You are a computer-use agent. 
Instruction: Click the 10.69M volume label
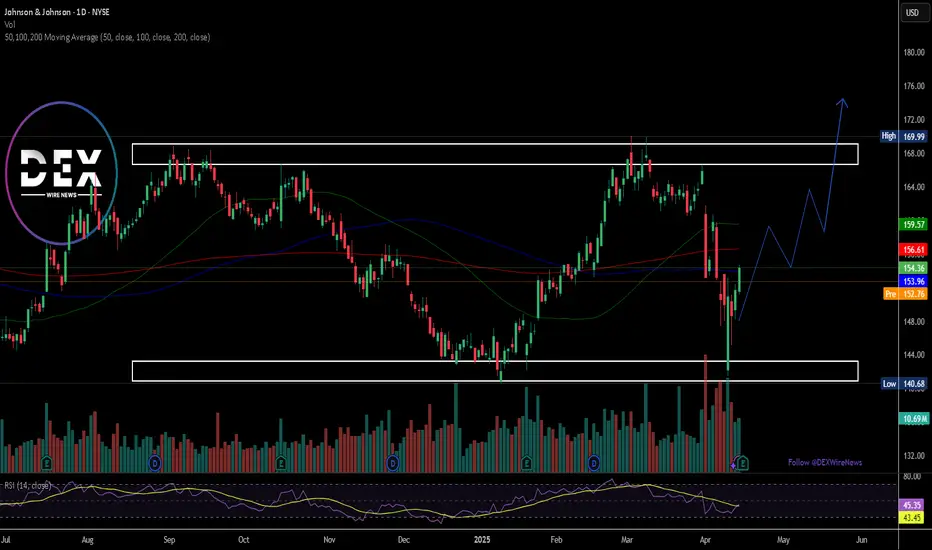click(x=914, y=419)
